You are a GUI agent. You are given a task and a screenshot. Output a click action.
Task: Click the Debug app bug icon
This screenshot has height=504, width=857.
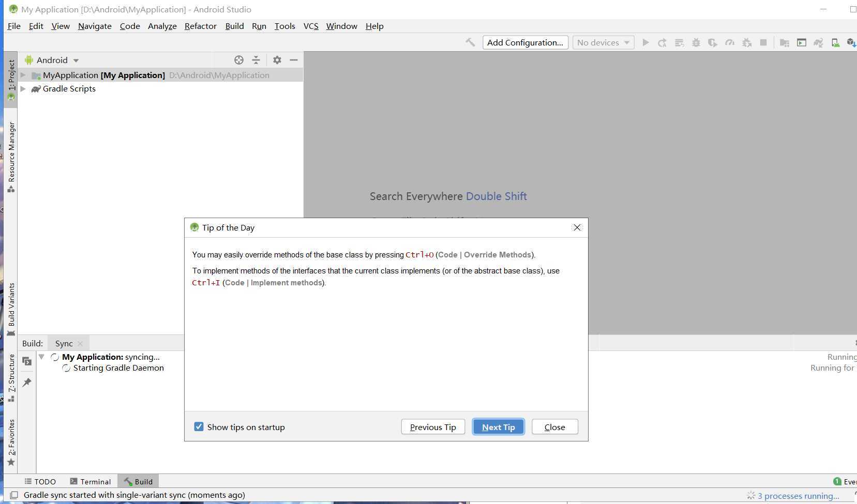pos(696,42)
